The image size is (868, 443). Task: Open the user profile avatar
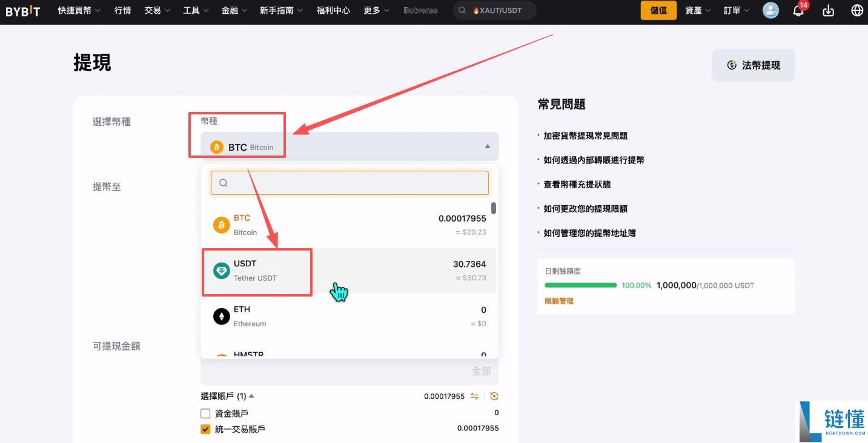pyautogui.click(x=770, y=10)
